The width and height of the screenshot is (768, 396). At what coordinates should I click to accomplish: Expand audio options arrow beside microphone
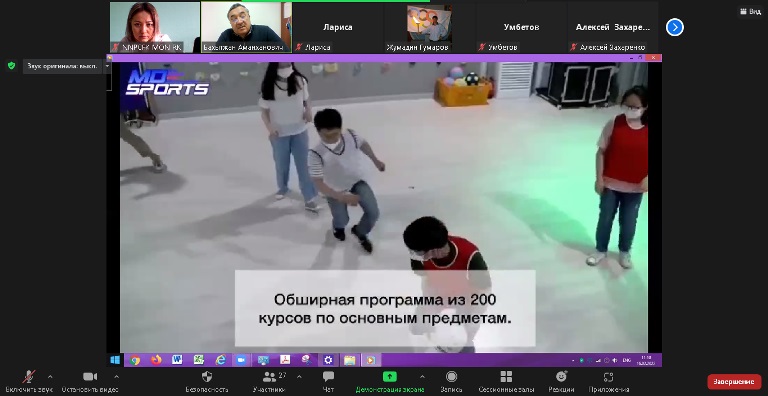click(x=50, y=376)
